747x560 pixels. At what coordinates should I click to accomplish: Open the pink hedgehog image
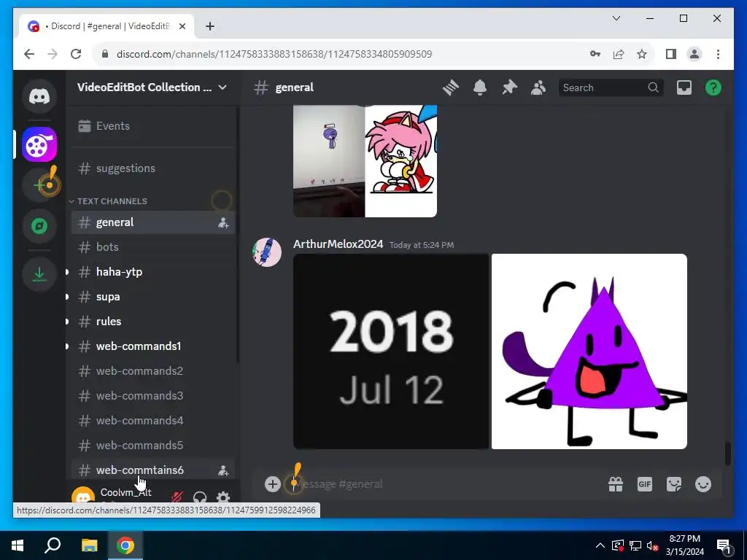[401, 161]
